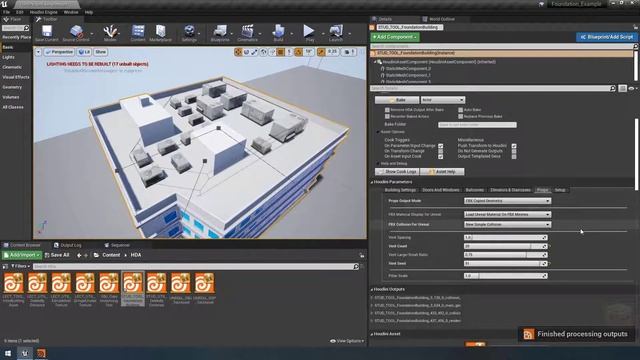Open View Options in Content Browser
The image size is (640, 360).
point(347,341)
